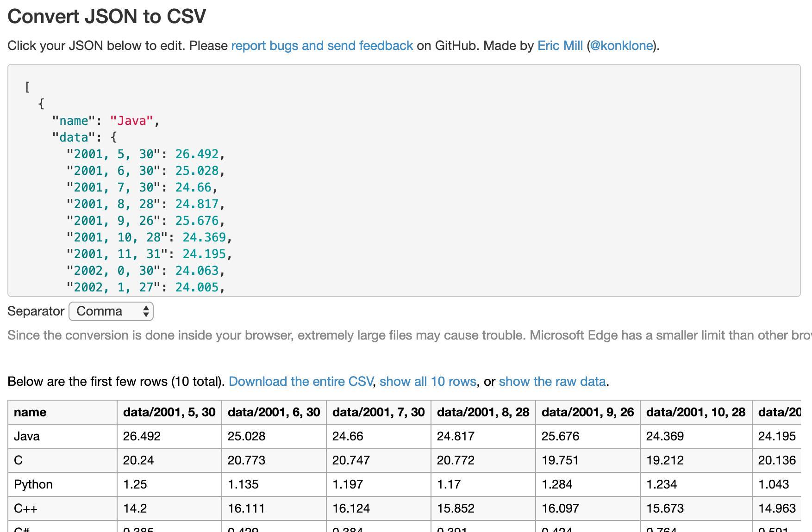The image size is (812, 532).
Task: Click the 'name' column header in table
Action: [x=30, y=412]
